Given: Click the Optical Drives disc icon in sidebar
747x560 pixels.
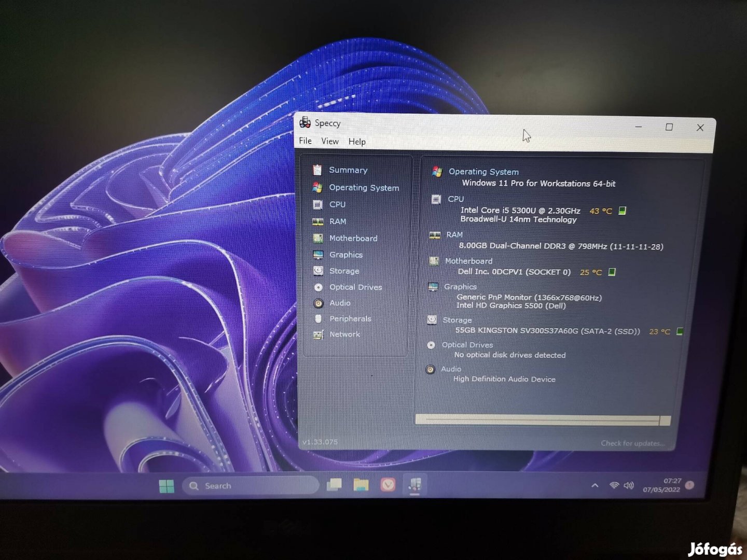Looking at the screenshot, I should pyautogui.click(x=319, y=287).
